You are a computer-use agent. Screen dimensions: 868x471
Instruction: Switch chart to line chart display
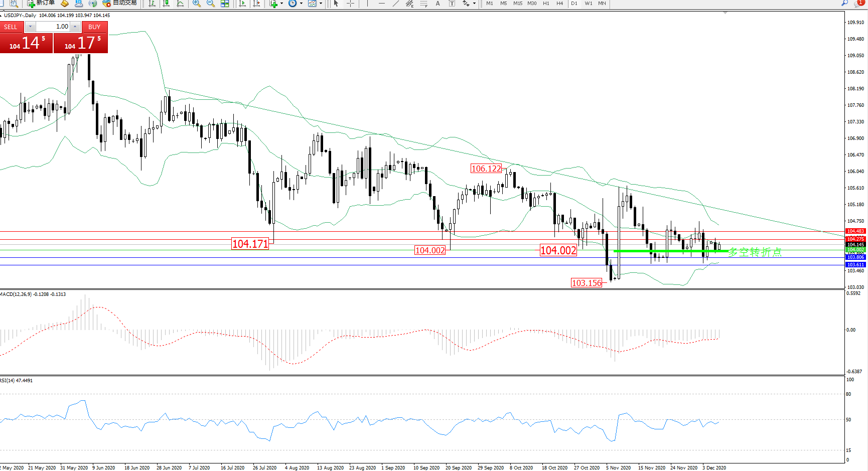tap(180, 4)
